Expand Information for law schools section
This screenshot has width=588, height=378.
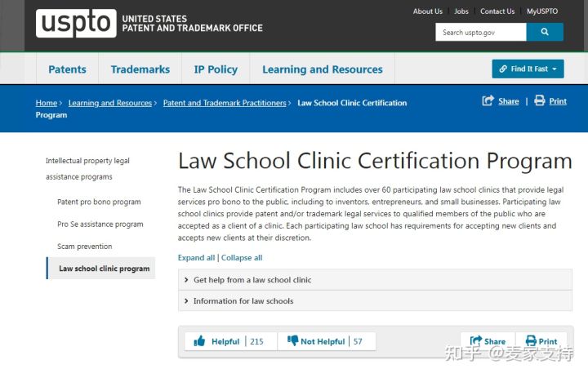pos(243,301)
